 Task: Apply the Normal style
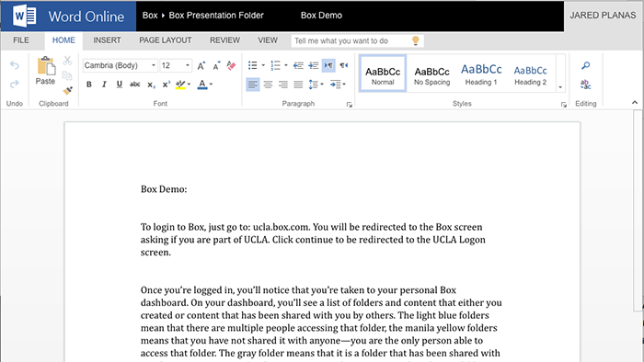click(383, 74)
